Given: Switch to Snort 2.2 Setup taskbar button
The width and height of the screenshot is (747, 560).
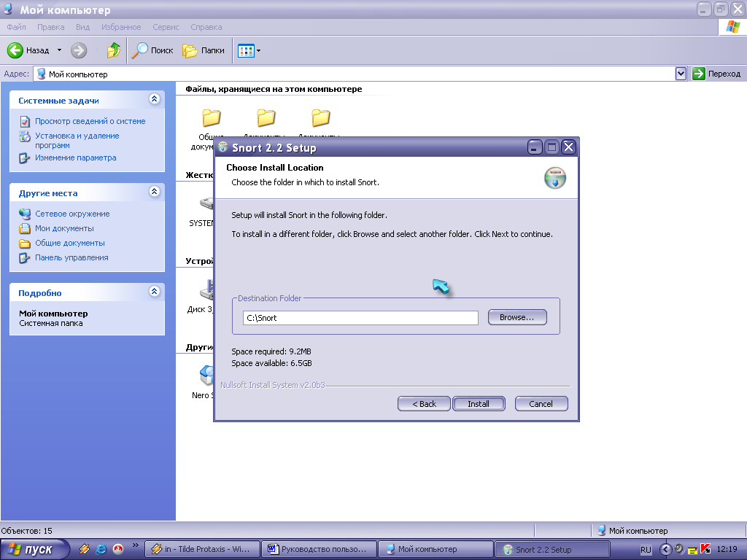Looking at the screenshot, I should coord(553,549).
